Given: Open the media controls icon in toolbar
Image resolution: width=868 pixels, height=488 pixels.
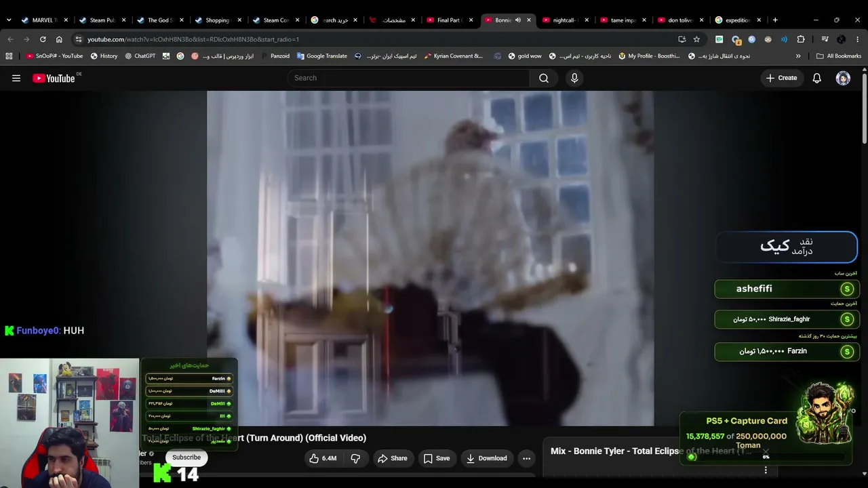Looking at the screenshot, I should click(825, 39).
